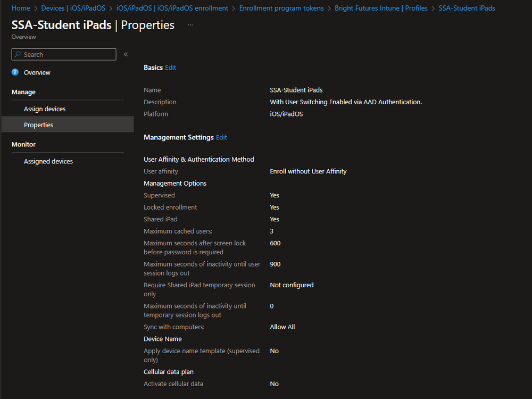Screen dimensions: 532x399
Task: Click breadcrumb chevron before SSA-Student iPads
Action: [433, 9]
